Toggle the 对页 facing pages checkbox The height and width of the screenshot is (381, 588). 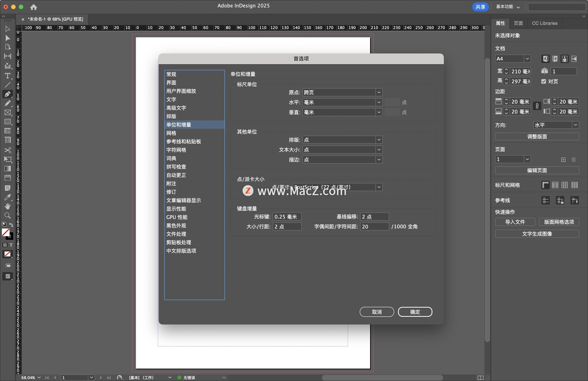click(x=544, y=81)
